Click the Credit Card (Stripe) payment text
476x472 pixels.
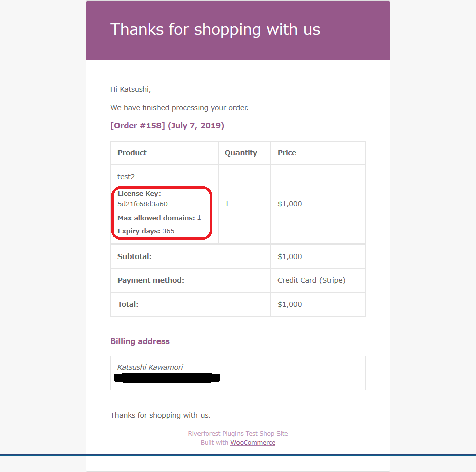tap(311, 280)
